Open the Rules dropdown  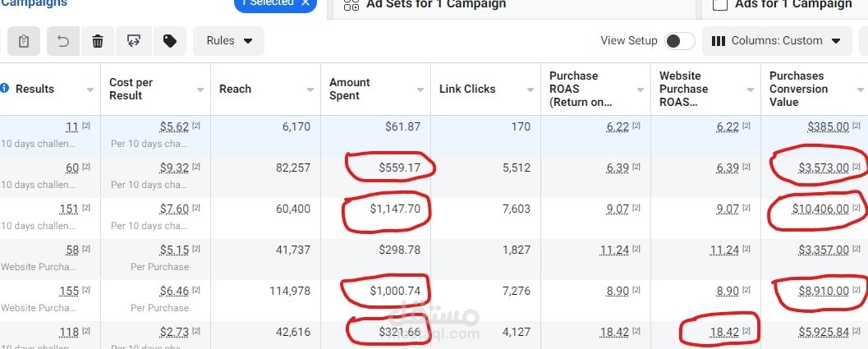pos(229,41)
